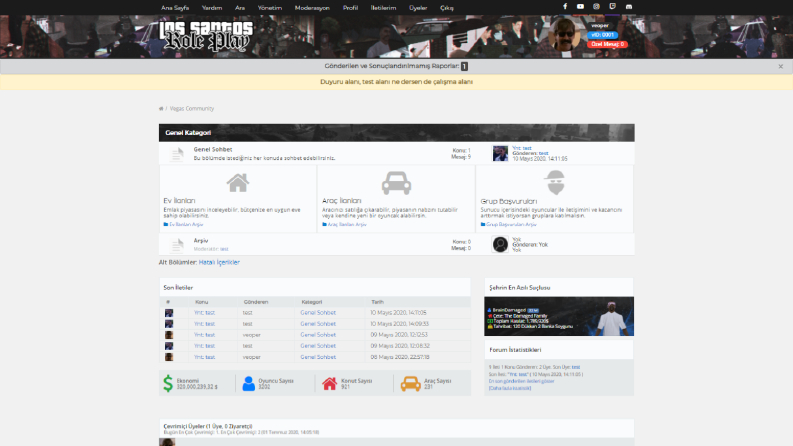Click the Özel Mesaj: 0 red badge
This screenshot has width=793, height=446.
tap(607, 44)
